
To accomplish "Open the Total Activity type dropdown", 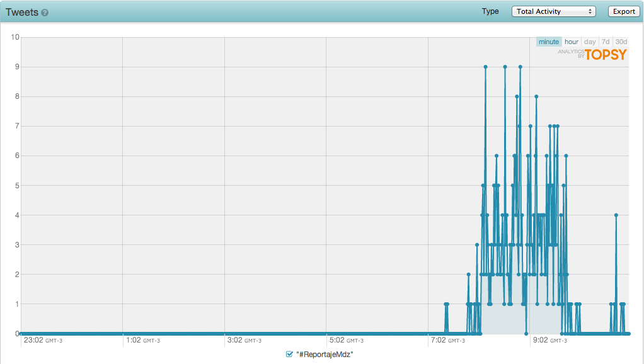I will [x=554, y=11].
